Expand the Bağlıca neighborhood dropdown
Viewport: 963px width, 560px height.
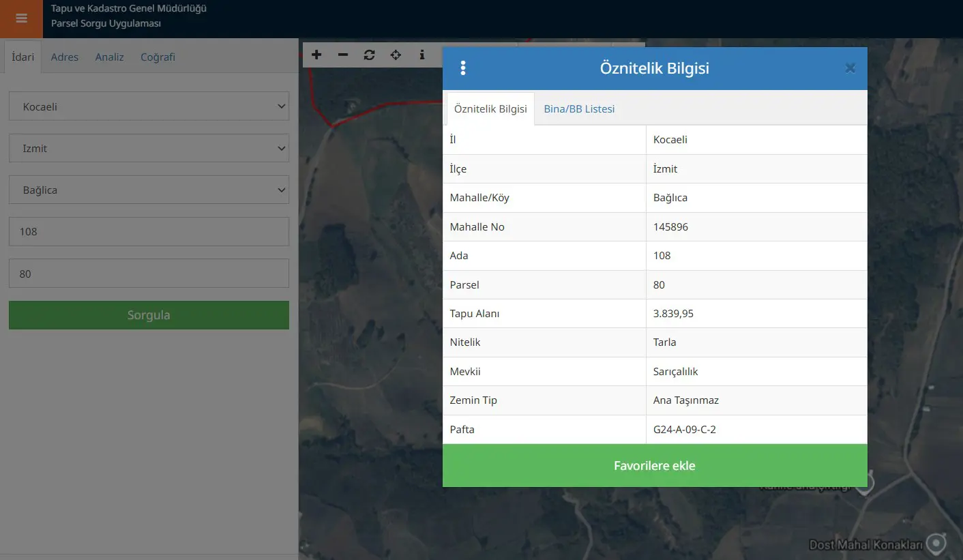tap(149, 190)
